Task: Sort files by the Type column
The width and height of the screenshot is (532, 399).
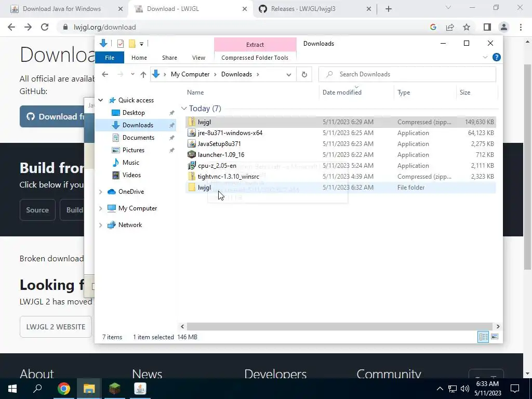Action: 404,92
